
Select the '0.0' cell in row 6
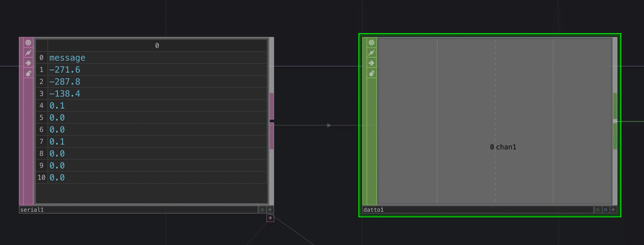tap(157, 129)
